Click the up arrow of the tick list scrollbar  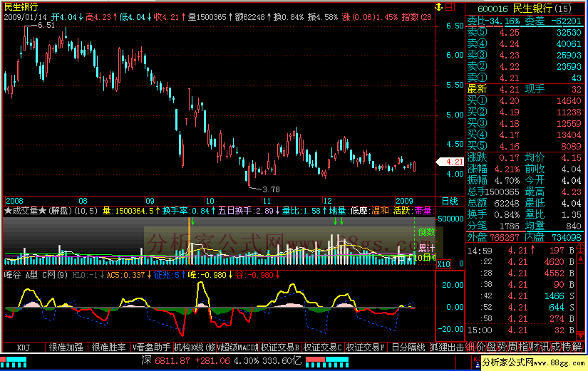tap(580, 259)
